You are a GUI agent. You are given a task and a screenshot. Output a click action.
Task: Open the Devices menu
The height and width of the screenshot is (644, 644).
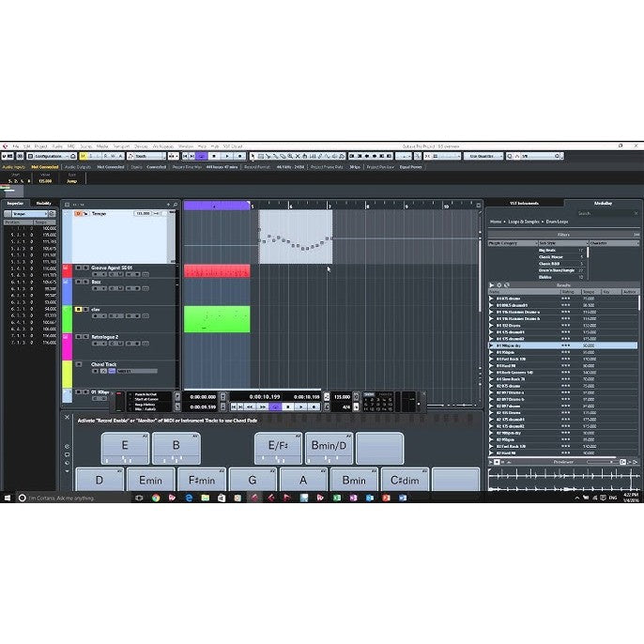(141, 146)
